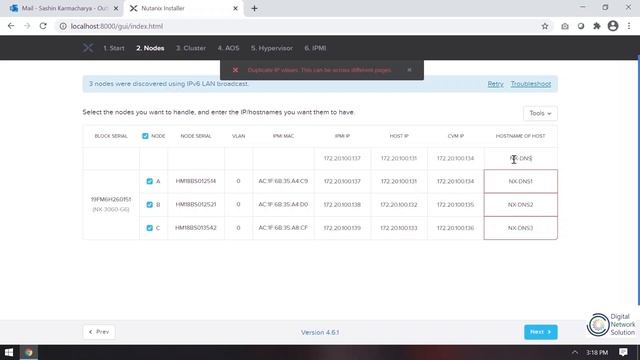This screenshot has height=360, width=640.
Task: Click the 3:18 PM taskbar clock
Action: [597, 352]
